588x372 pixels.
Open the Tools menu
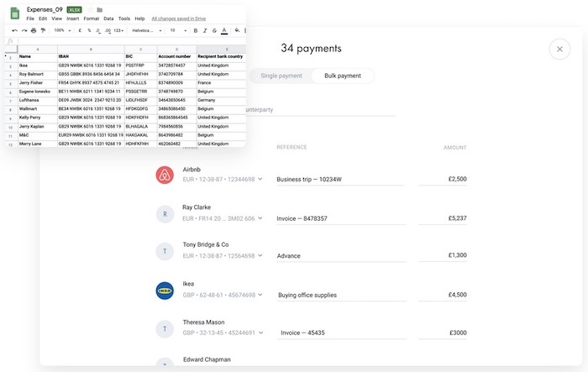[124, 18]
